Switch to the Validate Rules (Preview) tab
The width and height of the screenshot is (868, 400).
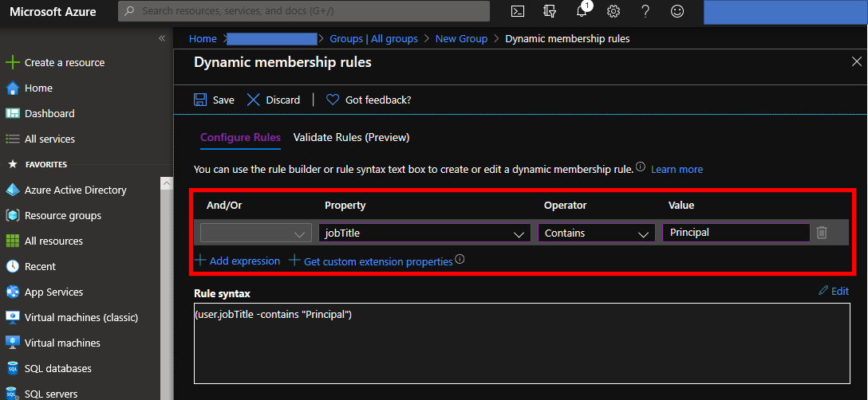[x=351, y=137]
